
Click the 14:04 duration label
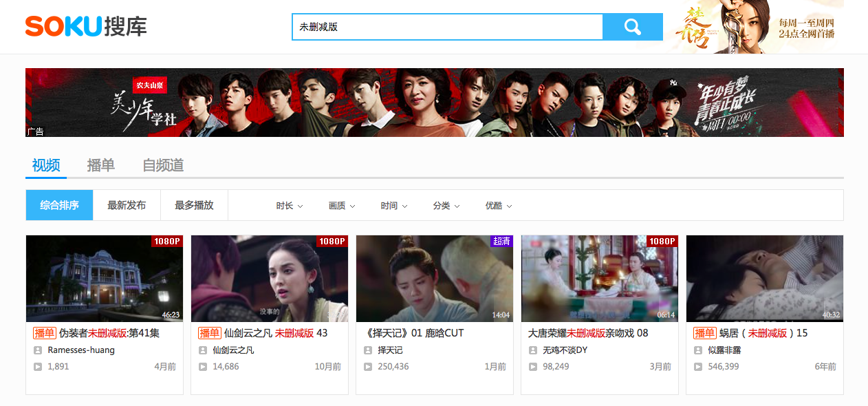(501, 315)
